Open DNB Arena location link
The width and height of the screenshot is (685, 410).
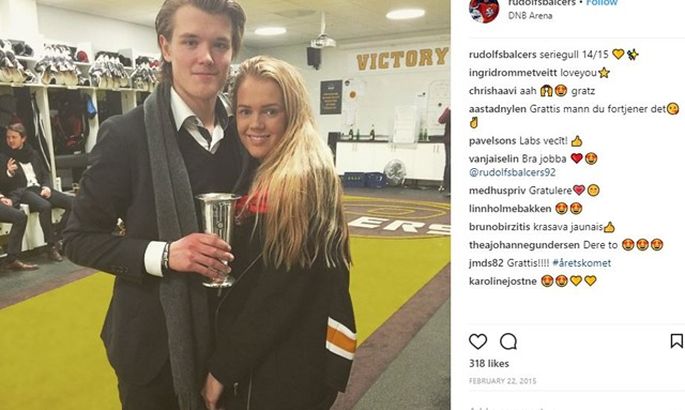[530, 16]
